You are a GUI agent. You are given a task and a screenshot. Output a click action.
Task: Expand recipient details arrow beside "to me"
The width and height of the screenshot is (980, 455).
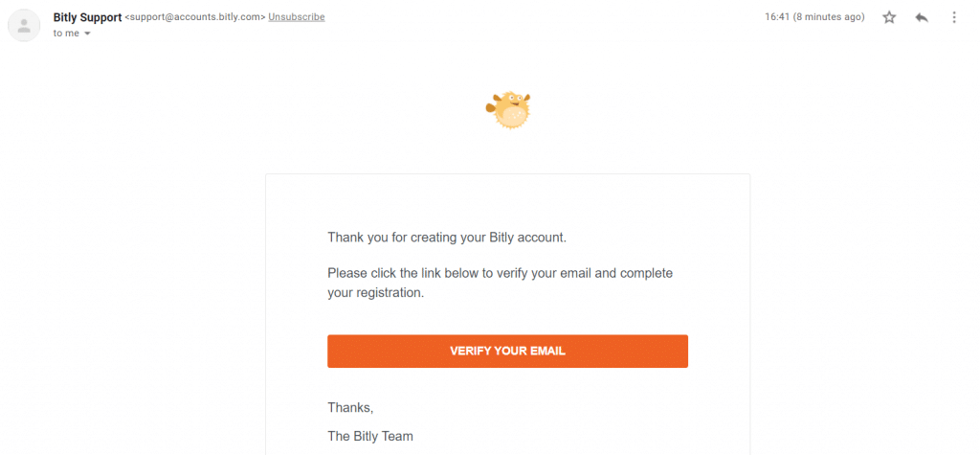(x=87, y=34)
